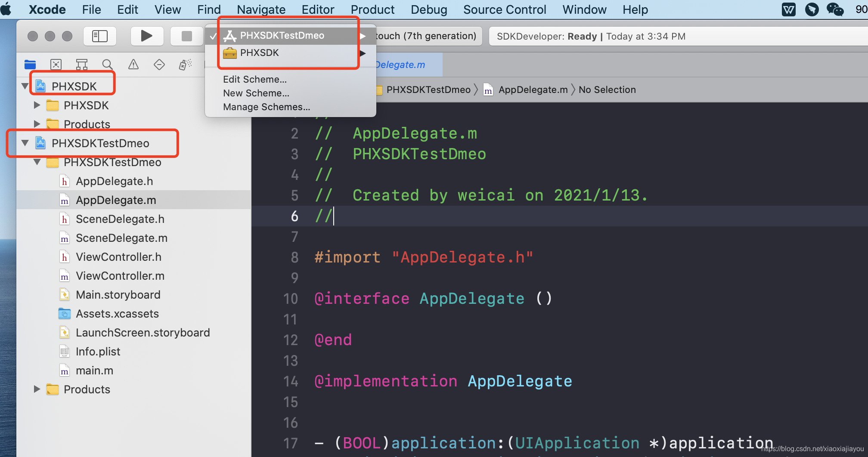Open the Debug navigator spray icon
868x457 pixels.
tap(185, 65)
